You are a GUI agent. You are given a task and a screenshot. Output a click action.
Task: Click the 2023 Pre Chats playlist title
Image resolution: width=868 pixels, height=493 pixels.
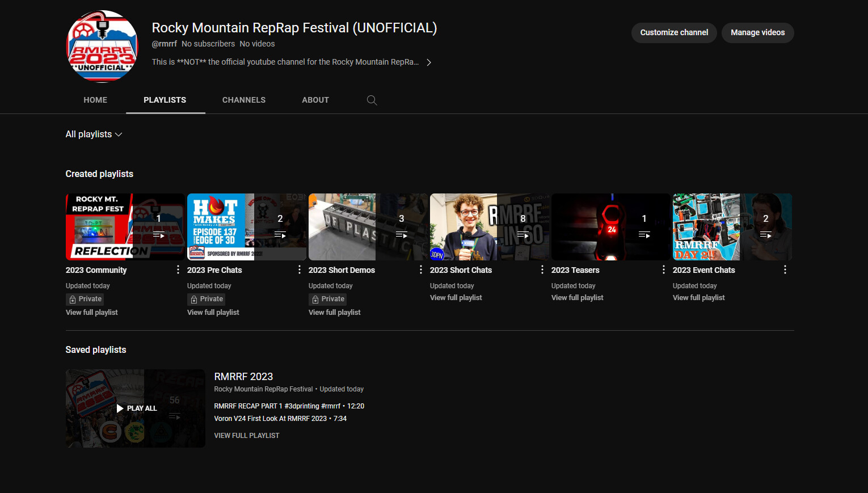[x=214, y=270]
